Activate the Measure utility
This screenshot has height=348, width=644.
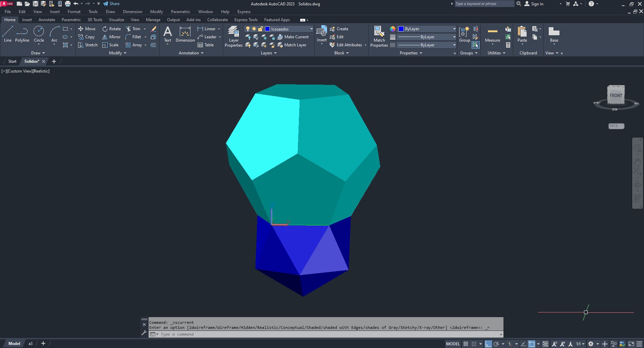[492, 35]
